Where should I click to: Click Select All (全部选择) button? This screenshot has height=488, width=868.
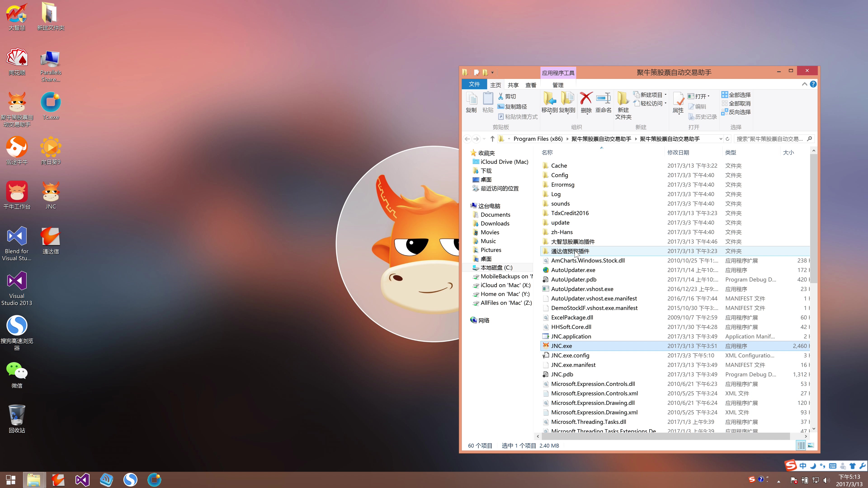coord(736,95)
